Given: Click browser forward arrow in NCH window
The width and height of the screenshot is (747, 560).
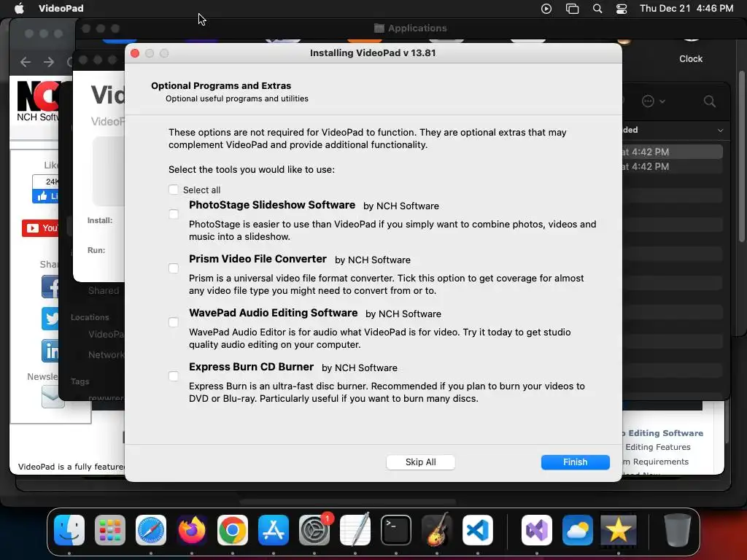Looking at the screenshot, I should pyautogui.click(x=49, y=62).
